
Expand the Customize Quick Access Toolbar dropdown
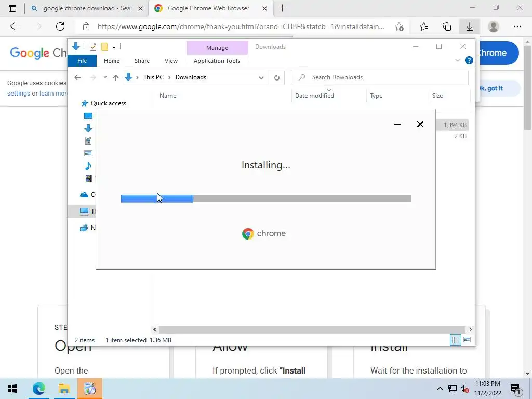coord(114,47)
